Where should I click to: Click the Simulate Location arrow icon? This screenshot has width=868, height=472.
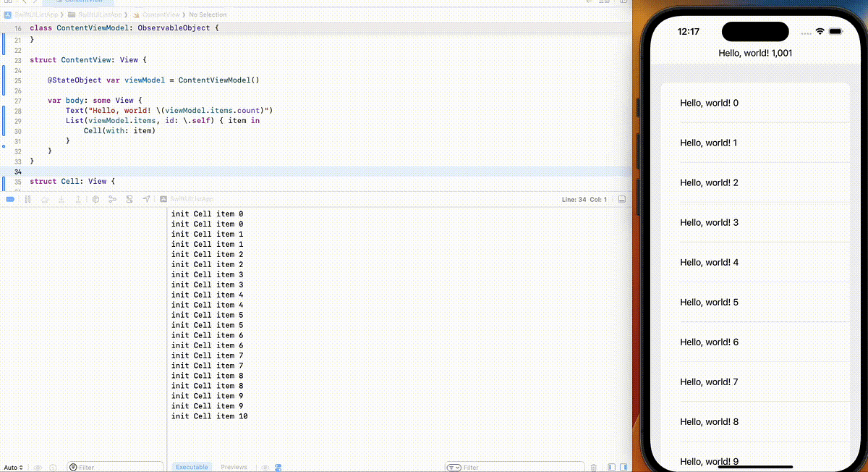click(x=145, y=199)
